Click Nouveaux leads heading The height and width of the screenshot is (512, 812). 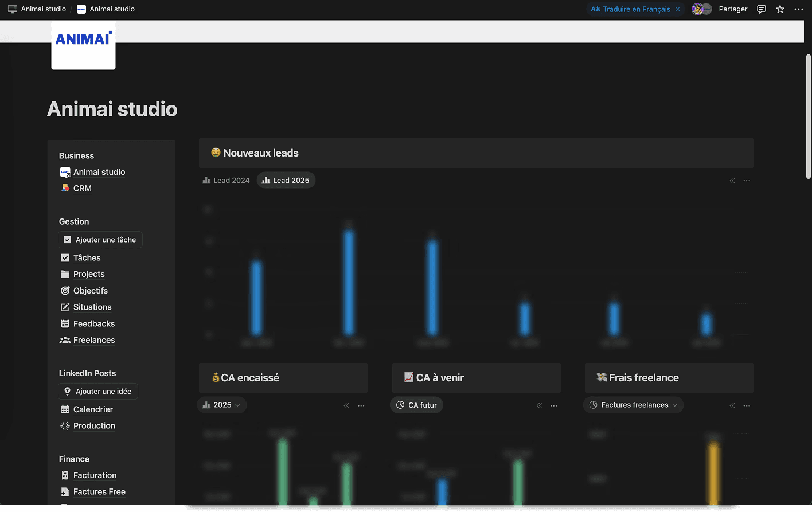click(x=261, y=153)
